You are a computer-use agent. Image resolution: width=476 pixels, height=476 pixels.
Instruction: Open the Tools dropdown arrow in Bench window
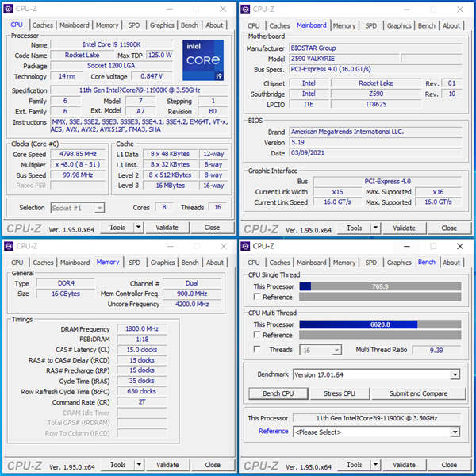(x=375, y=465)
